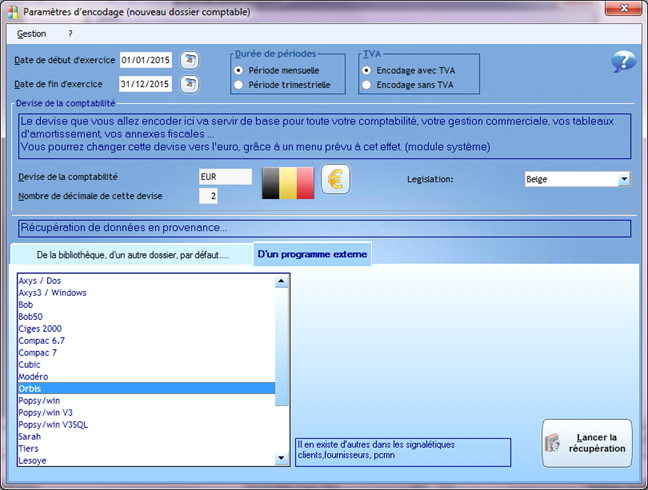
Task: Click Lancer la récupération button
Action: [x=587, y=443]
